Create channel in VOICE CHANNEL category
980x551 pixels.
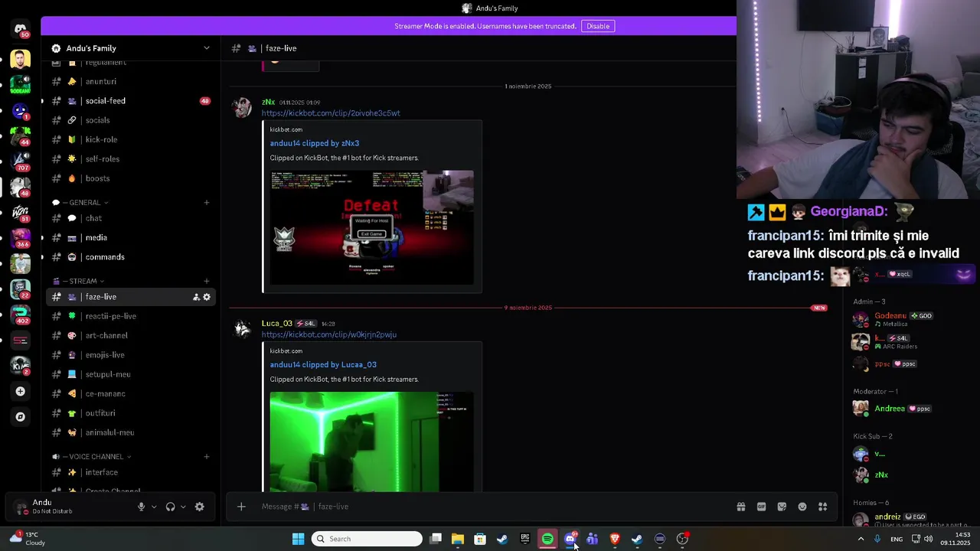tap(207, 457)
